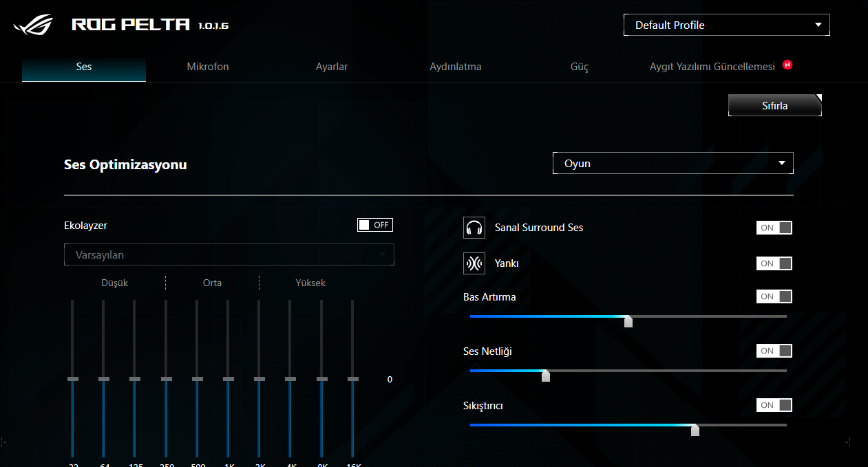Turn off the Yankı switch

(x=774, y=263)
